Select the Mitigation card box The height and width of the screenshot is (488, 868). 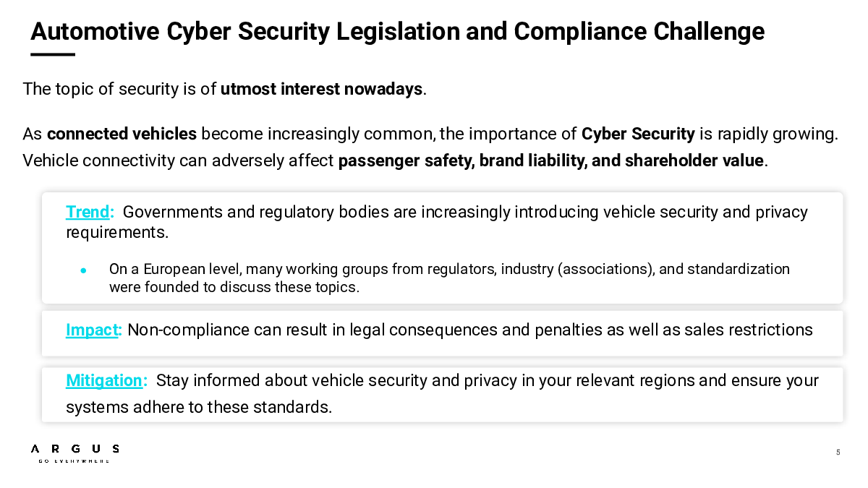pyautogui.click(x=442, y=395)
